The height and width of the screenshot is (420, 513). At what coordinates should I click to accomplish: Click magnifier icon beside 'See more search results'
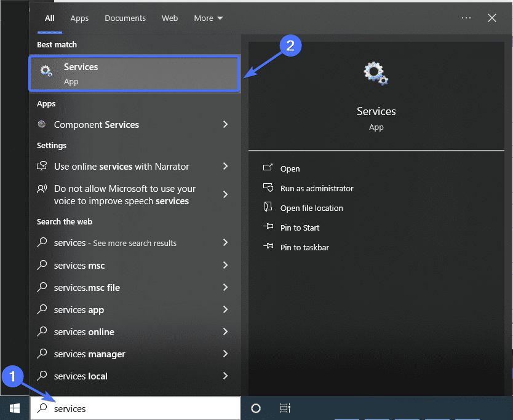pos(42,242)
